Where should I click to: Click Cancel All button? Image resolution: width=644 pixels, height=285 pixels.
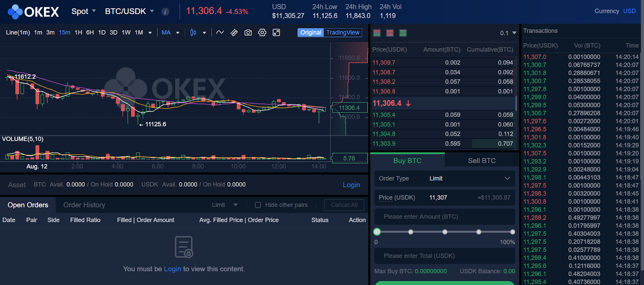point(344,205)
